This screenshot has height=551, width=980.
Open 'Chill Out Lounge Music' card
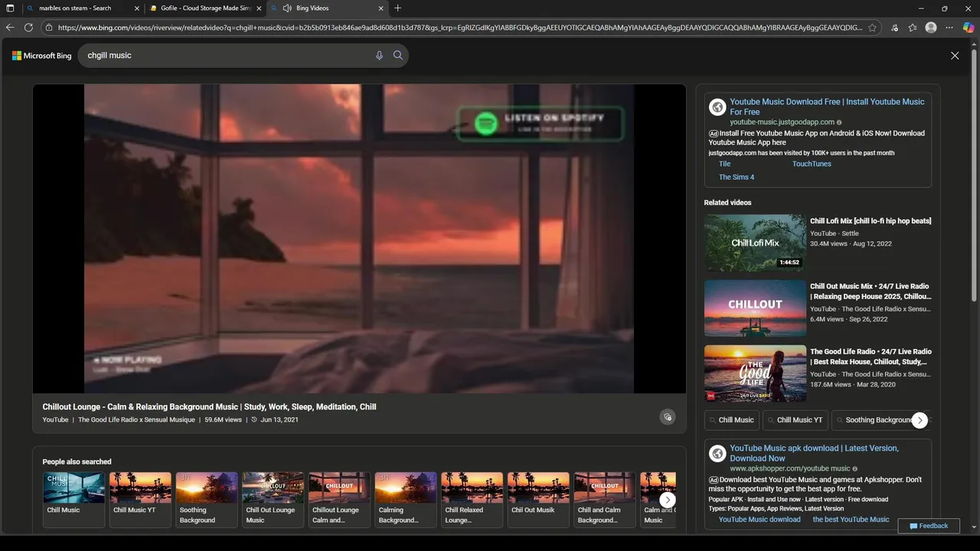[273, 500]
